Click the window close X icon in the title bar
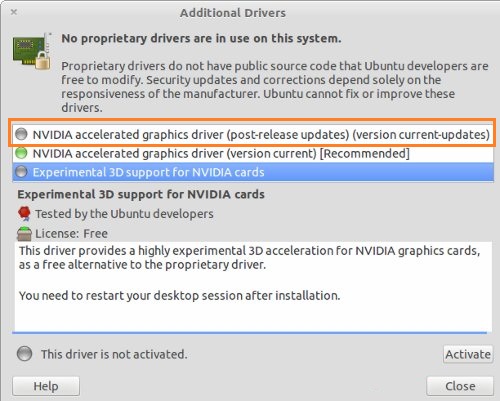The height and width of the screenshot is (401, 500). point(14,12)
